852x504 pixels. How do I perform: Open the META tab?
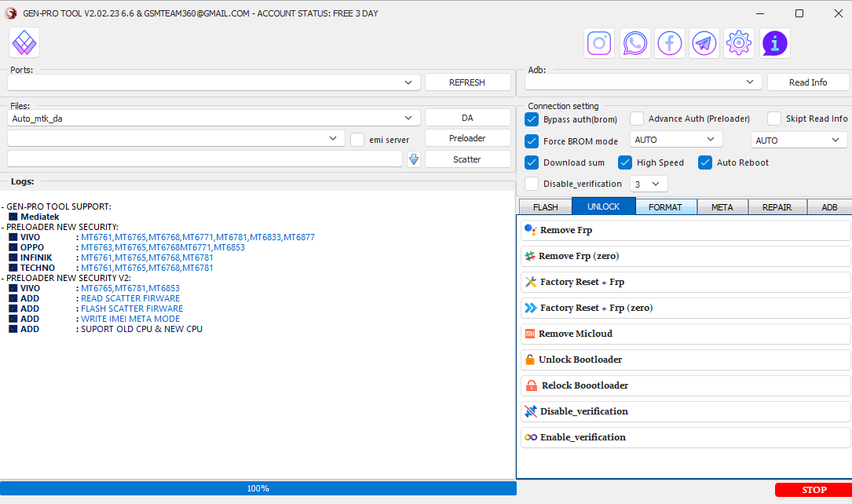click(722, 207)
